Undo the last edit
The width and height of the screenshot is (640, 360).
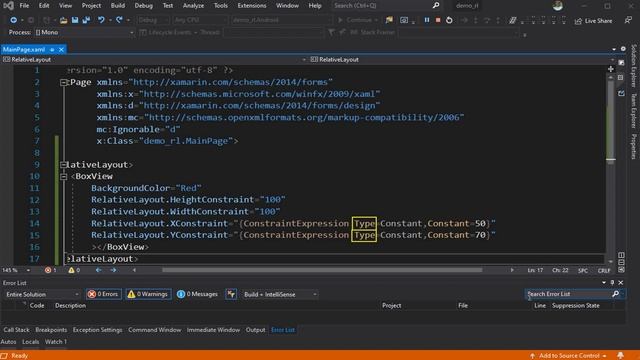click(101, 20)
